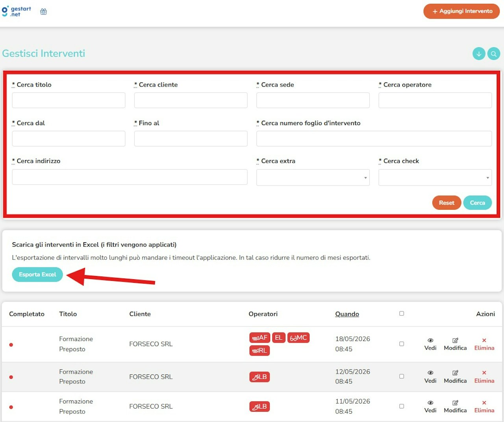The image size is (504, 422).
Task: Tick the checkbox for the 11/05/2026 row
Action: 402,406
